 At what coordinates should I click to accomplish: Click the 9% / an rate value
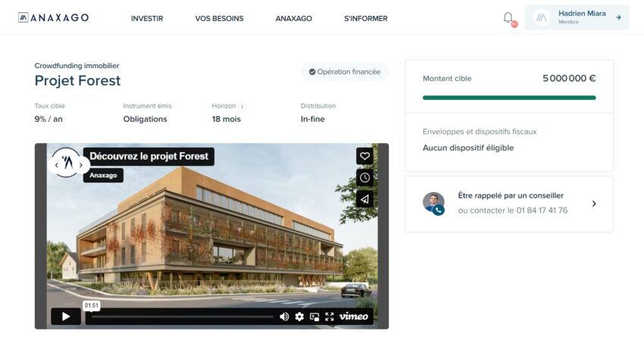tap(48, 119)
